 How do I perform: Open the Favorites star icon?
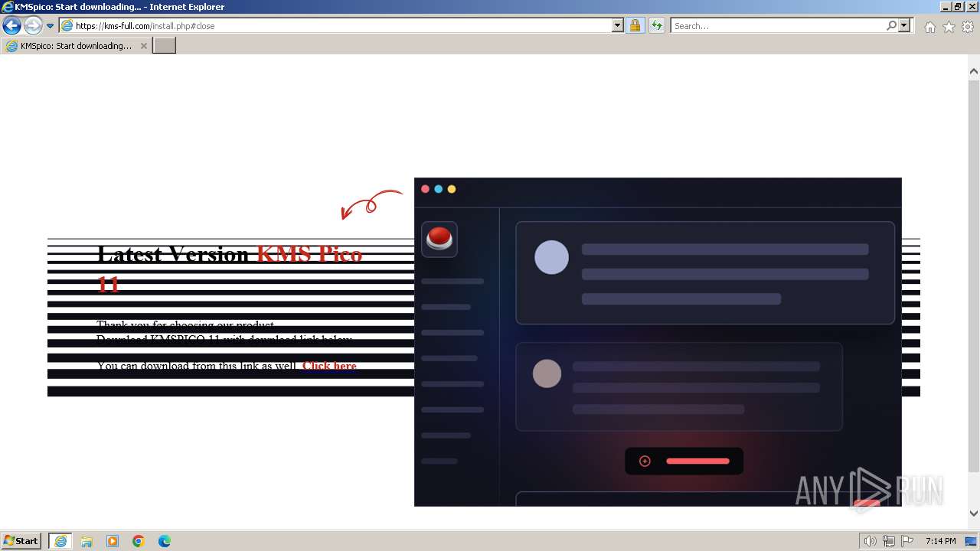(949, 27)
